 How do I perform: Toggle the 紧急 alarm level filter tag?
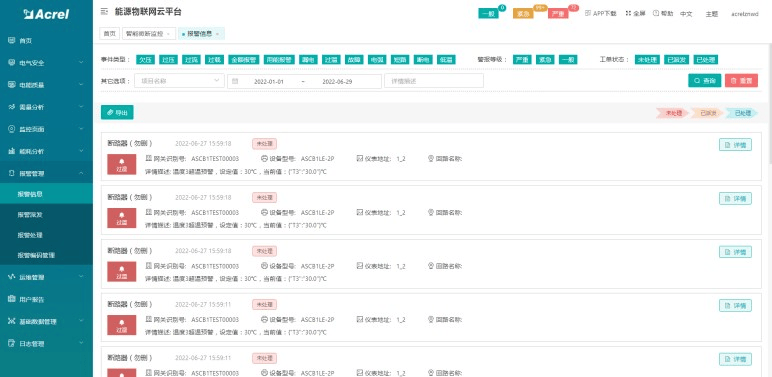[545, 60]
